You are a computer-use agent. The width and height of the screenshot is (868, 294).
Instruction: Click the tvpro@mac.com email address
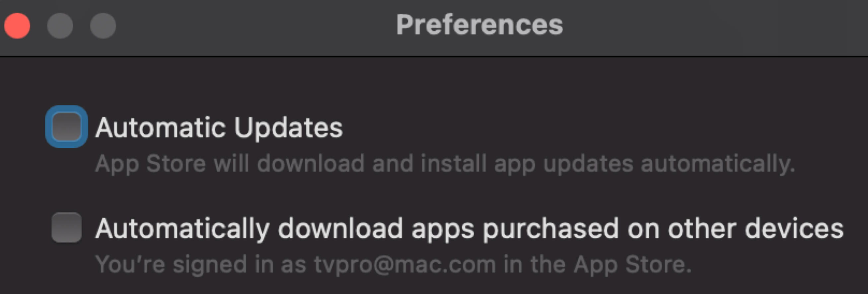click(x=405, y=265)
